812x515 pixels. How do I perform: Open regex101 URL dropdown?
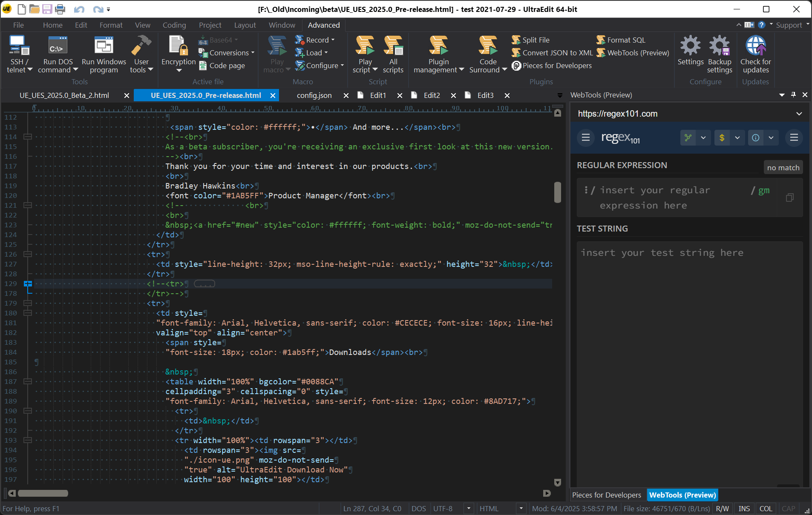tap(799, 114)
